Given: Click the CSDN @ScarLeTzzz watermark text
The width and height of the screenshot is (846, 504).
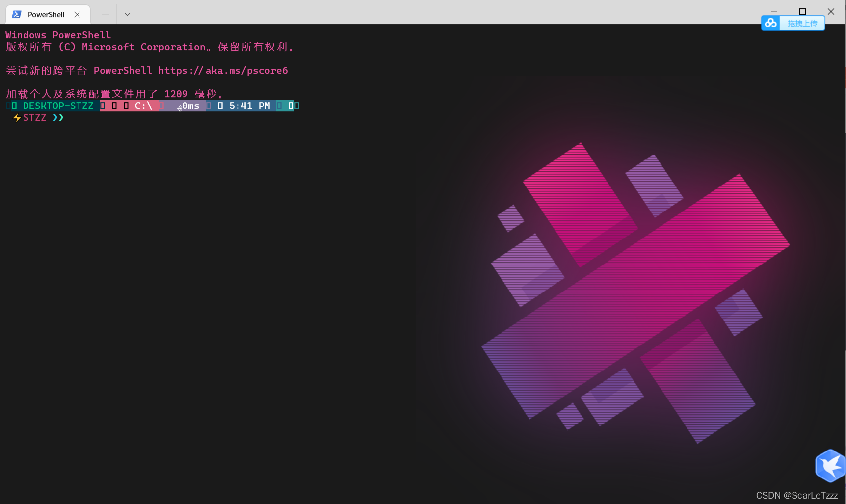Looking at the screenshot, I should 796,495.
